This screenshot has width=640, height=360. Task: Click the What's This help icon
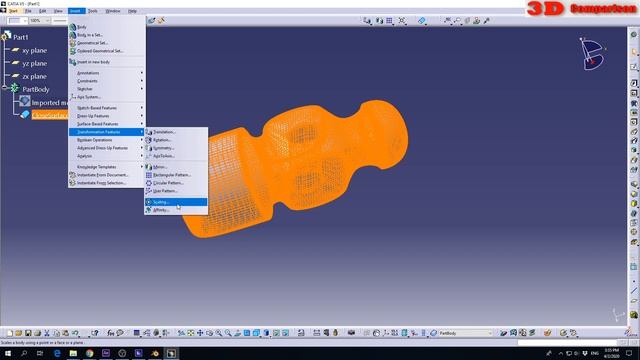95,333
